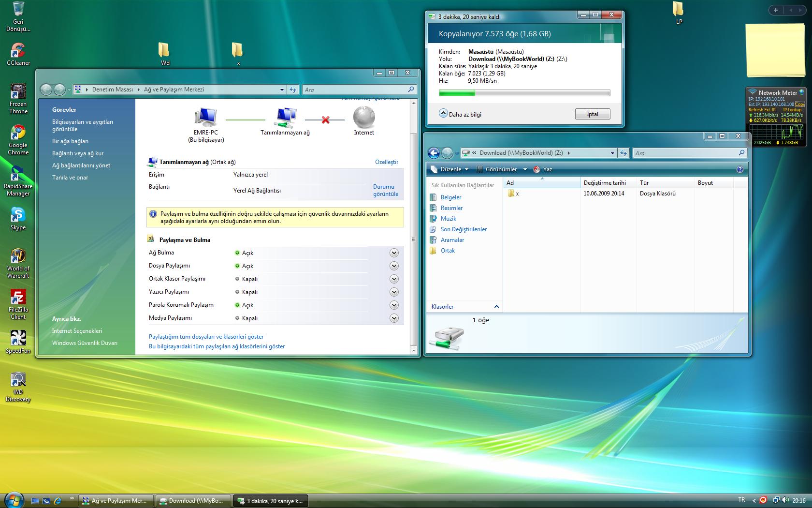Select World of Warcraft desktop icon
Viewport: 812px width, 508px height.
(18, 264)
